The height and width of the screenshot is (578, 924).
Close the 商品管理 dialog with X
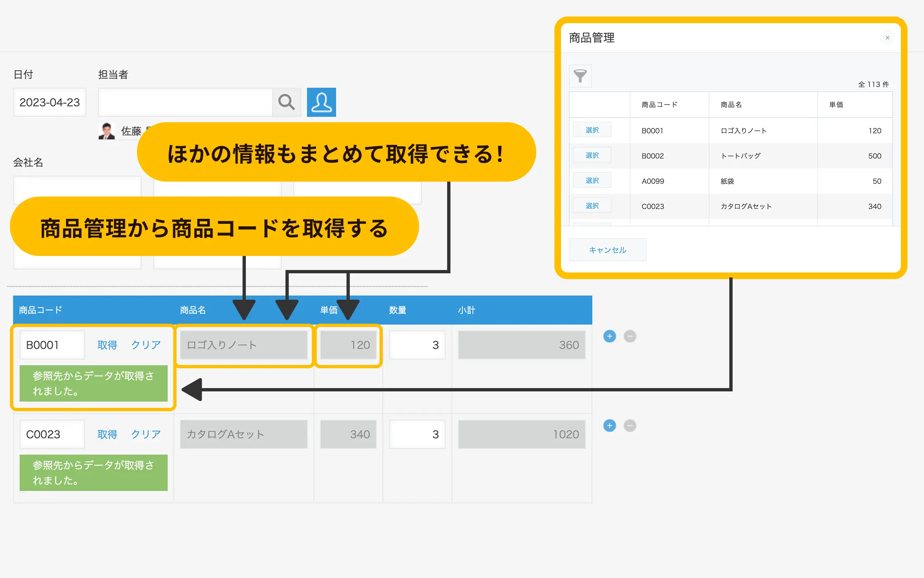(887, 38)
